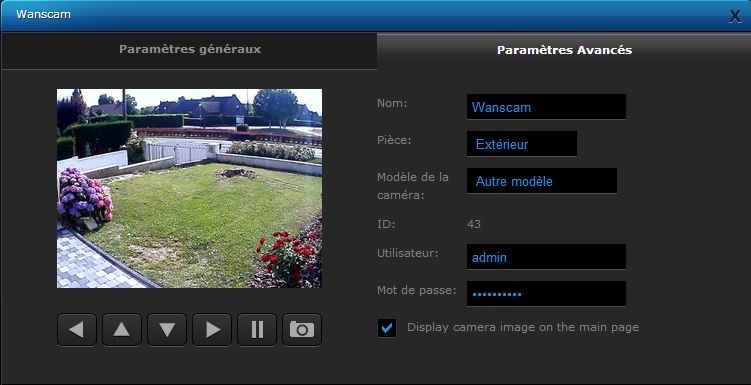The height and width of the screenshot is (385, 751).
Task: Click the Nom field containing Wanscam
Action: click(546, 107)
